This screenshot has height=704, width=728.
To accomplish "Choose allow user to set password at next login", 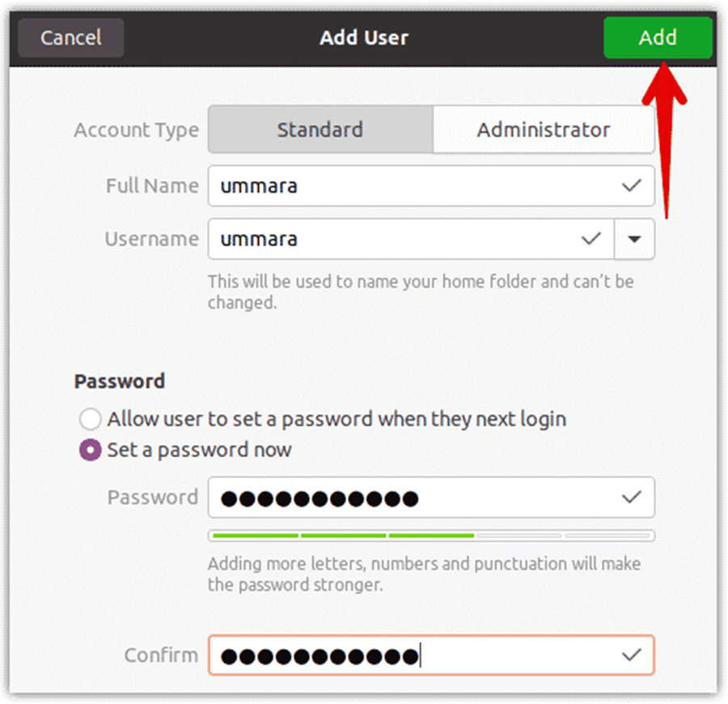I will coord(90,419).
